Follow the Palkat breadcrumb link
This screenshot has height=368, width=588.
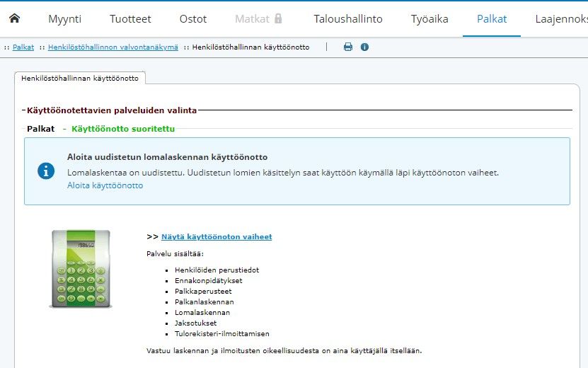(23, 47)
